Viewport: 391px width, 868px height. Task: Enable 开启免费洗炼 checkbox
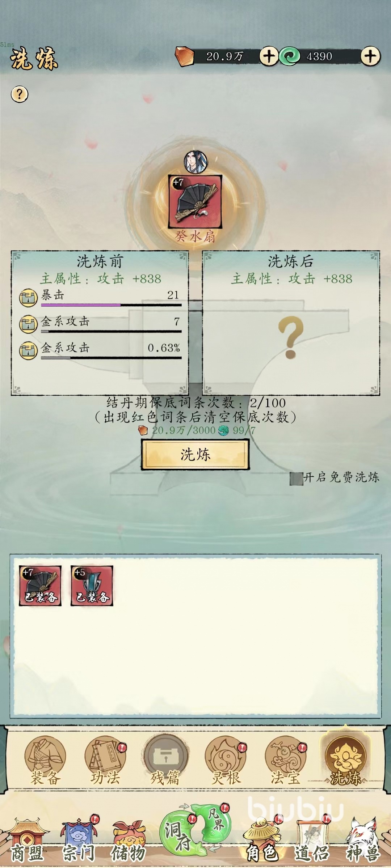(x=296, y=478)
